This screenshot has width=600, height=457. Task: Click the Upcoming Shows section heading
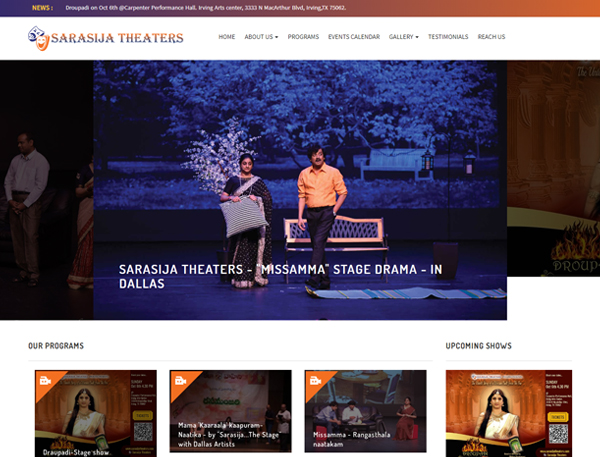[x=478, y=346]
